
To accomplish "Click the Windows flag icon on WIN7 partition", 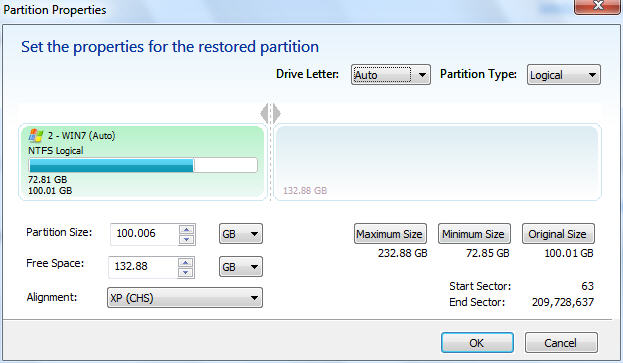I will [x=35, y=135].
